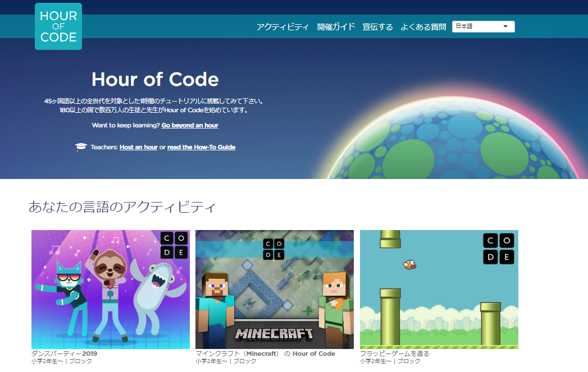Click the Want to keep learning? text
The image size is (588, 372).
[x=126, y=125]
